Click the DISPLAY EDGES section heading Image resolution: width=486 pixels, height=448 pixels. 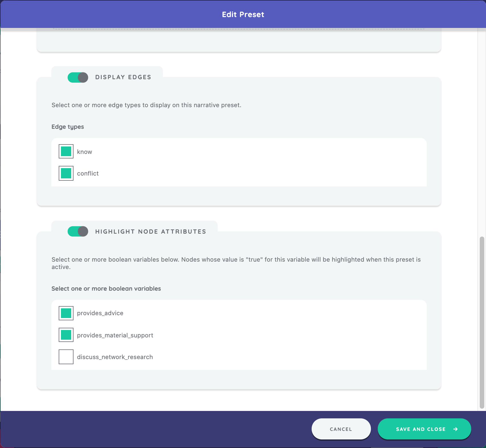tap(123, 77)
